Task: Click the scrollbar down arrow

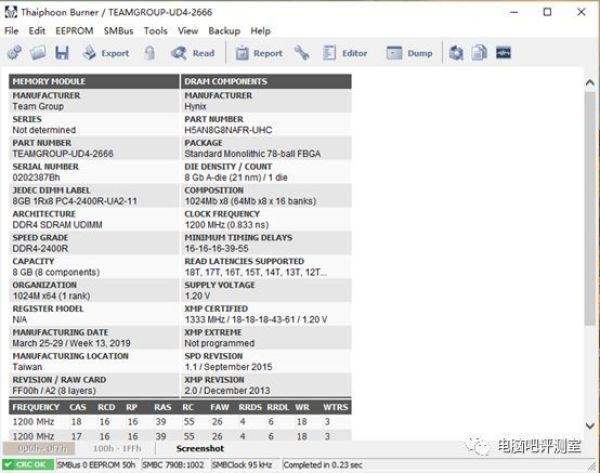Action: [x=590, y=425]
